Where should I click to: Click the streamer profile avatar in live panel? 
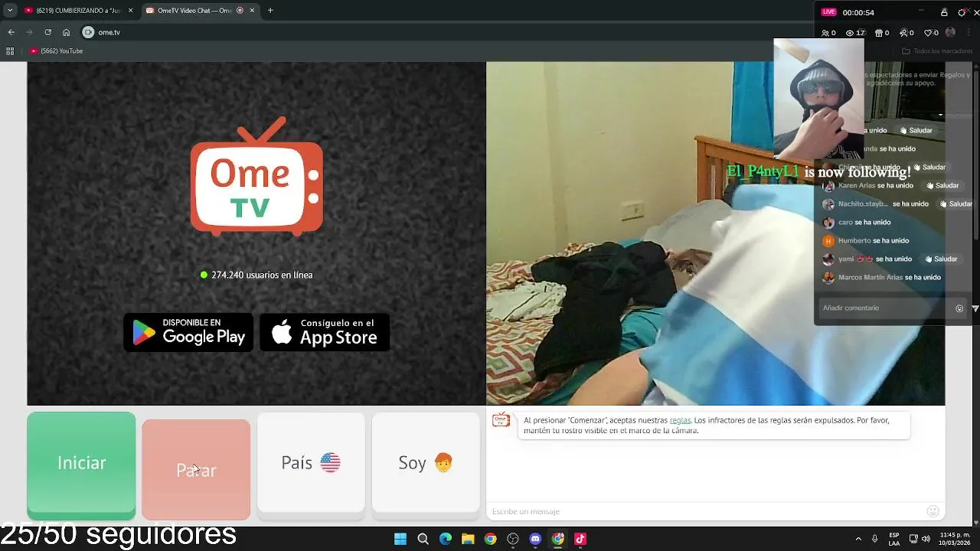point(950,33)
